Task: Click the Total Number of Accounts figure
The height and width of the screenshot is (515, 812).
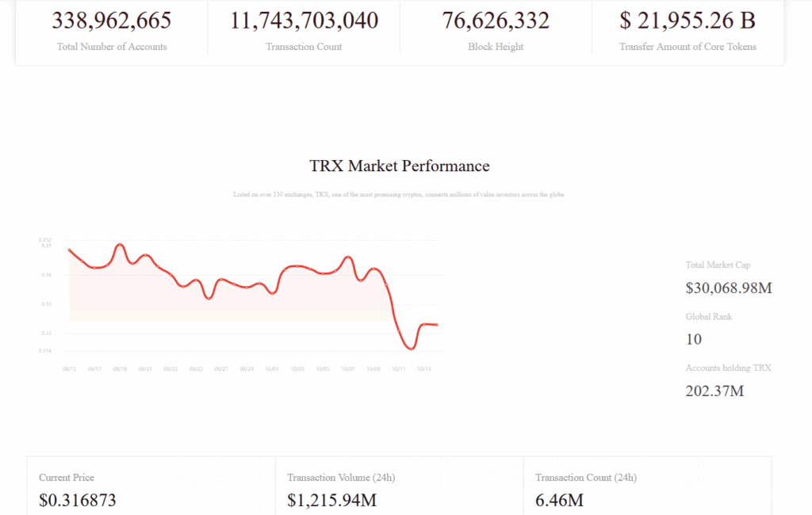Action: pos(112,21)
